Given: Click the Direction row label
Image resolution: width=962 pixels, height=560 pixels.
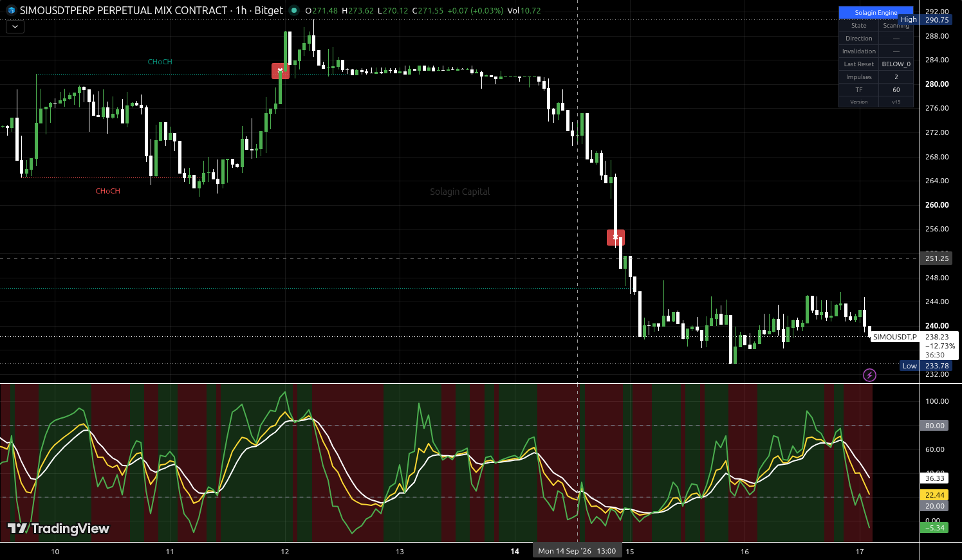Looking at the screenshot, I should tap(858, 39).
